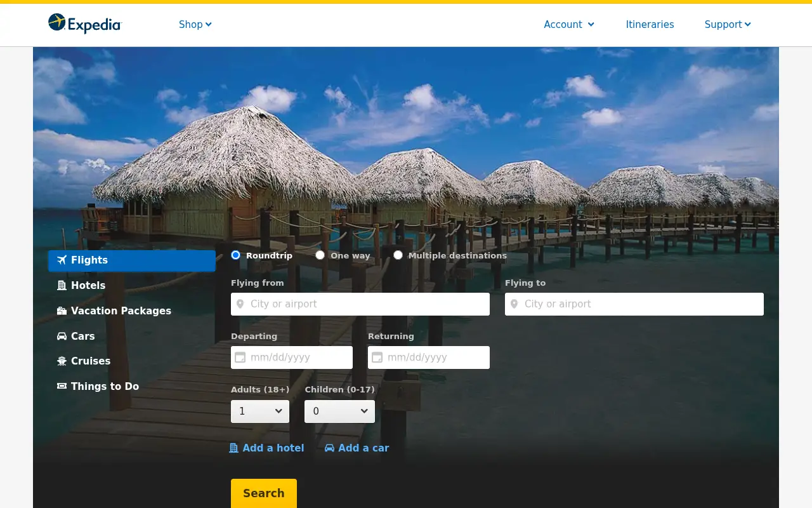
Task: Open the Children (0-17) selector
Action: pos(339,411)
